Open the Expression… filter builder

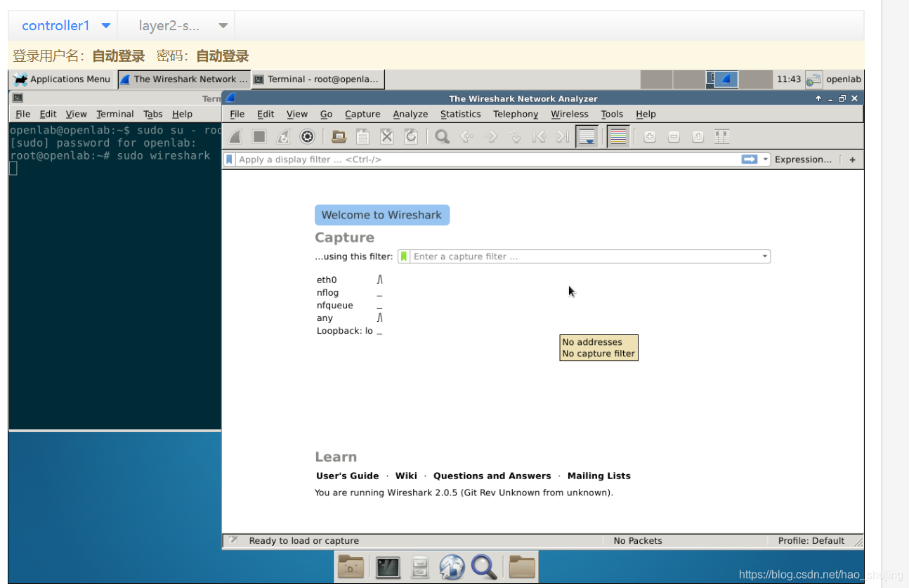point(803,159)
